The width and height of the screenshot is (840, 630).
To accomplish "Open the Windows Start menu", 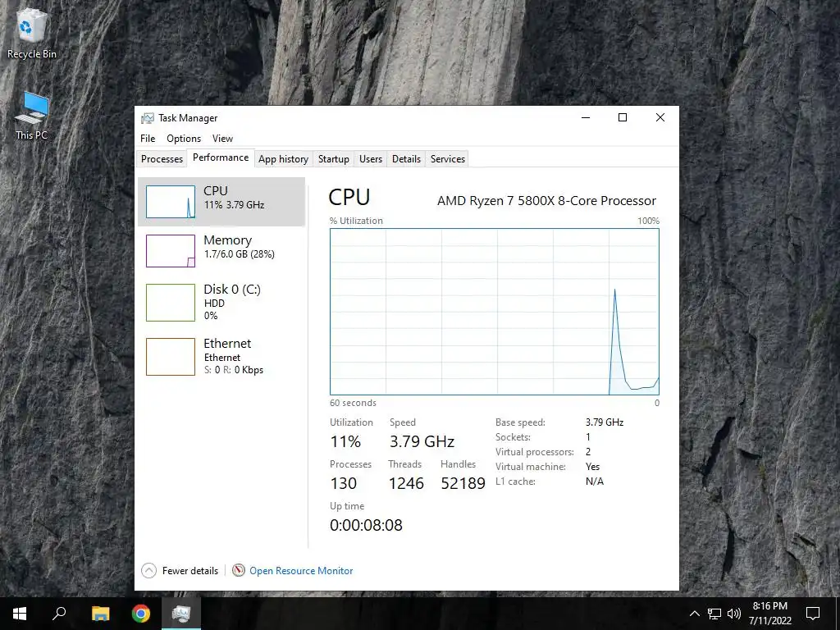I will pyautogui.click(x=20, y=614).
